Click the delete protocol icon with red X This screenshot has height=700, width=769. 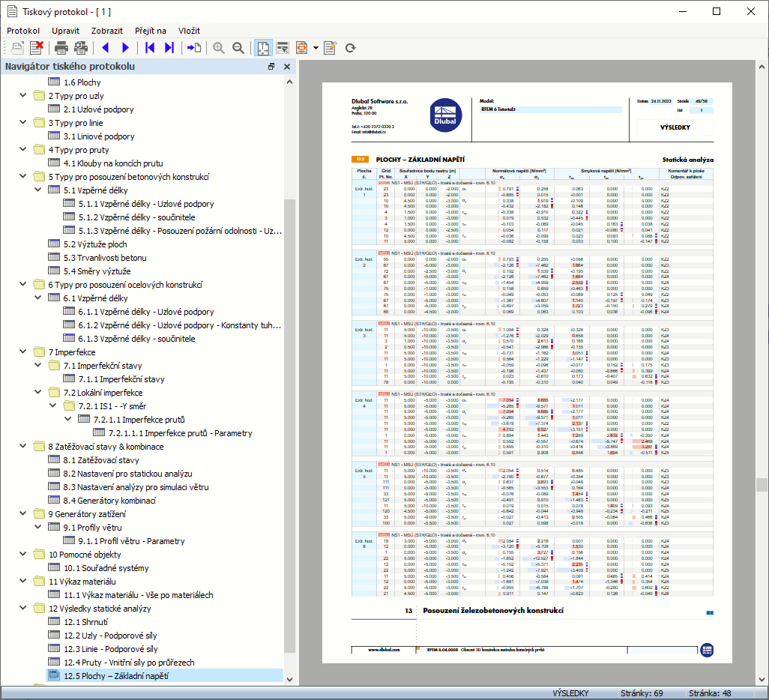(37, 47)
